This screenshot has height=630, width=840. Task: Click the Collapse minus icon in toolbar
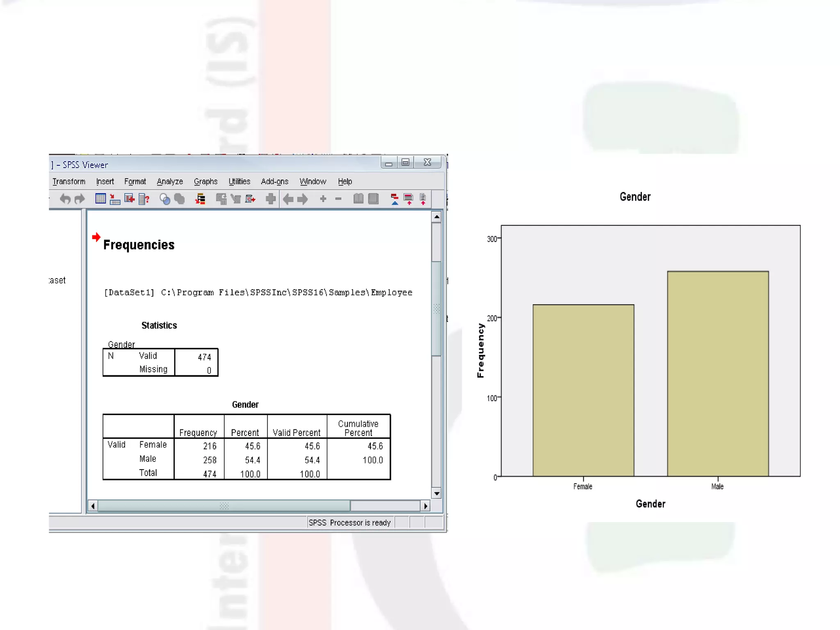point(338,199)
